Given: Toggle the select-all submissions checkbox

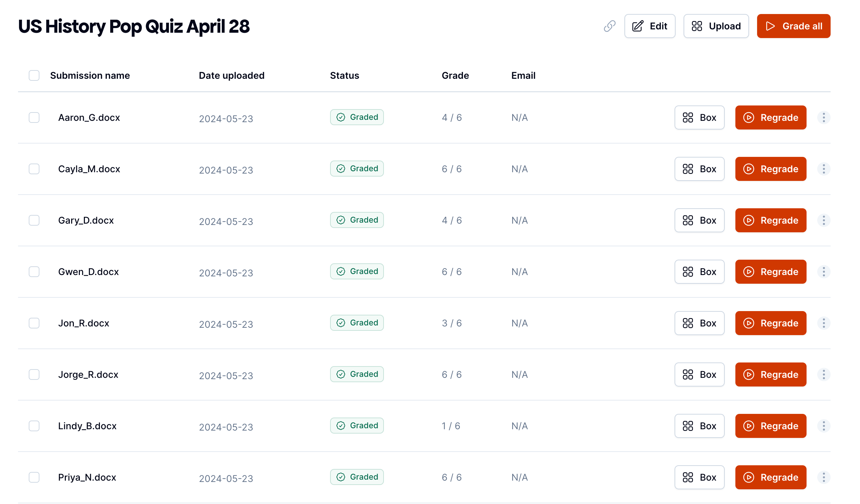Looking at the screenshot, I should tap(34, 75).
